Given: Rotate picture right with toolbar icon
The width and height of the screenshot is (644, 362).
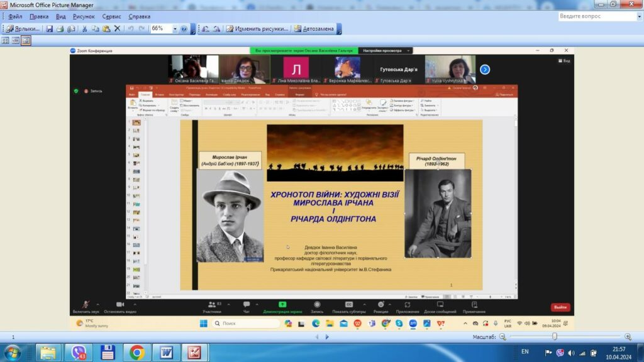Looking at the screenshot, I should (x=216, y=29).
